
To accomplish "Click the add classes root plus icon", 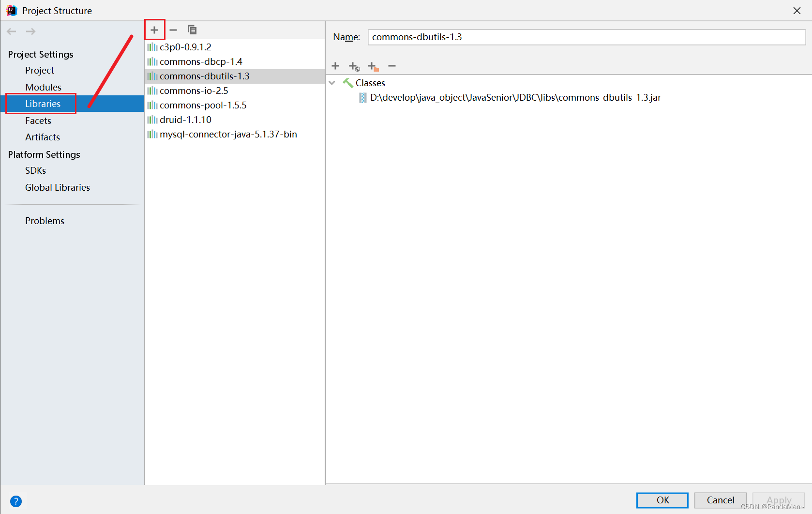I will pyautogui.click(x=335, y=66).
